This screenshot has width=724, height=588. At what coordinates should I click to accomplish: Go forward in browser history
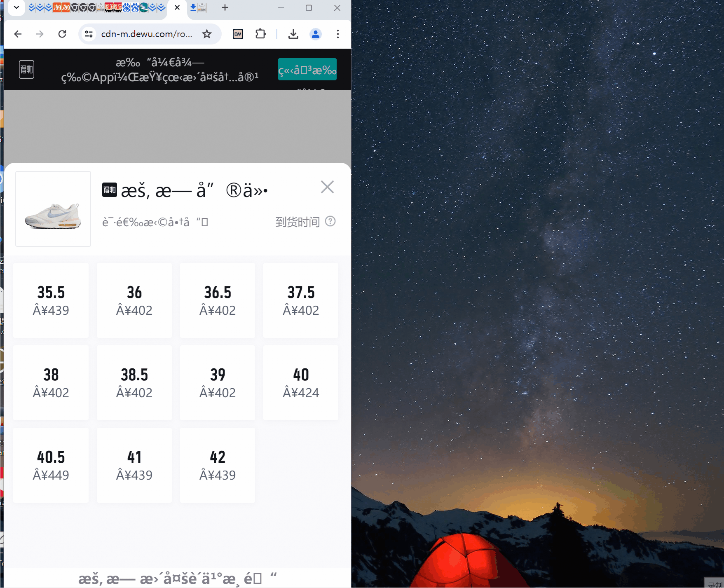40,34
